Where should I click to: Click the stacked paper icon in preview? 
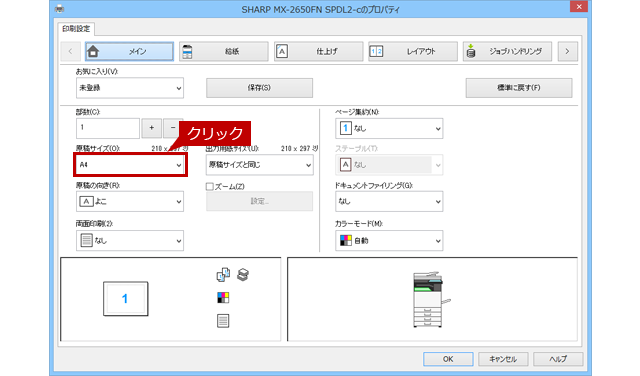243,275
